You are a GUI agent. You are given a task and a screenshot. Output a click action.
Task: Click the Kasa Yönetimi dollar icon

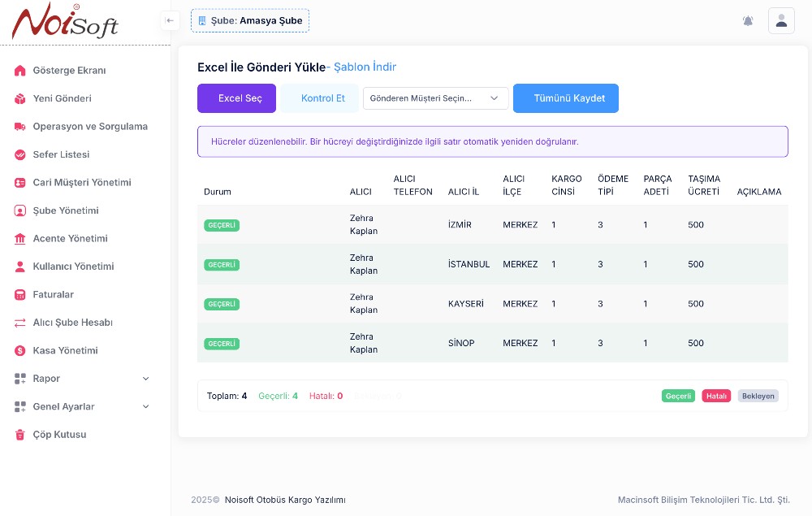click(20, 351)
